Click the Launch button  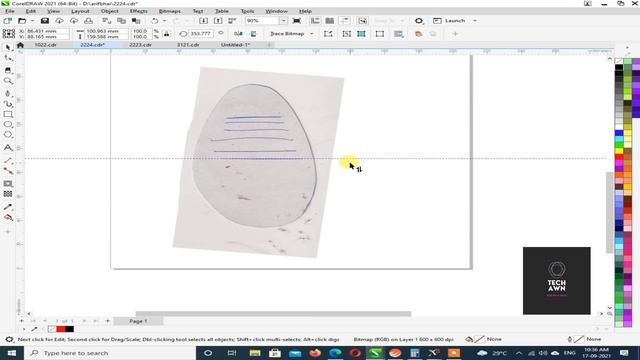click(x=450, y=20)
